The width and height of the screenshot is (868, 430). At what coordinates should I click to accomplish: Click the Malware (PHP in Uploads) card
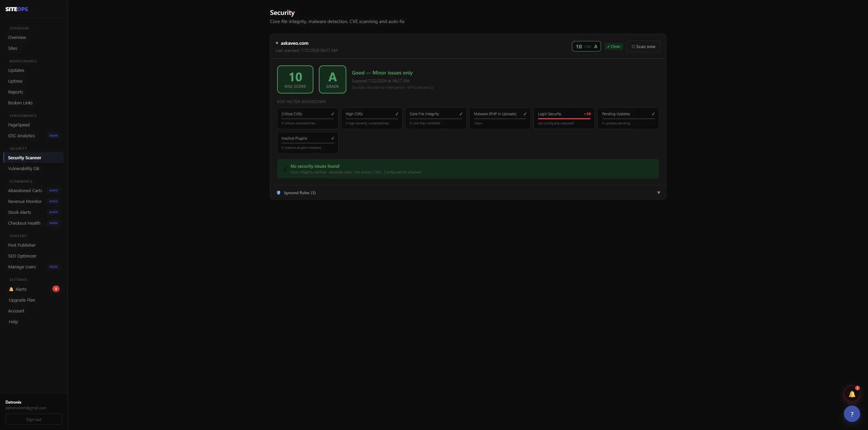[x=500, y=118]
